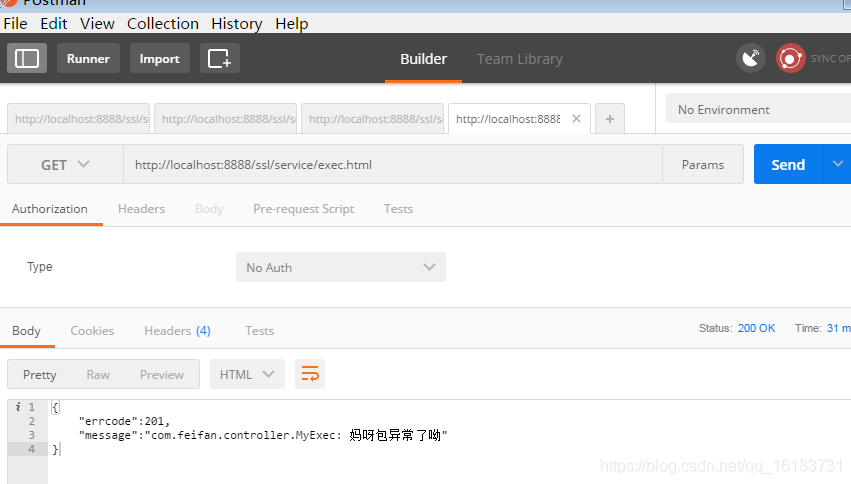Open the File menu
The width and height of the screenshot is (851, 484).
click(15, 23)
